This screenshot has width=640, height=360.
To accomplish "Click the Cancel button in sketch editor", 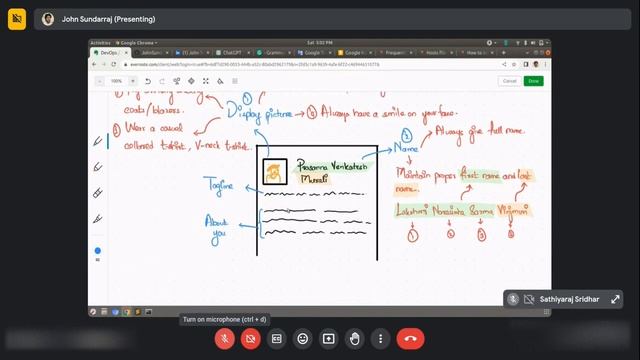I will 509,81.
